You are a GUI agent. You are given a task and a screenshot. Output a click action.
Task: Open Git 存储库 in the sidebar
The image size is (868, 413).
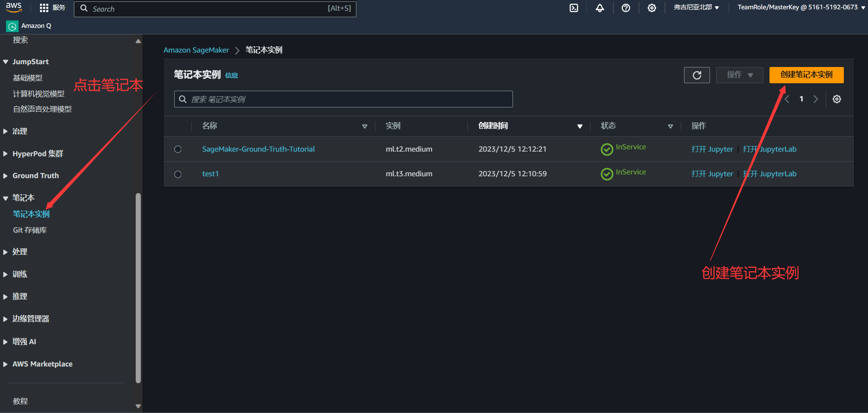point(30,230)
